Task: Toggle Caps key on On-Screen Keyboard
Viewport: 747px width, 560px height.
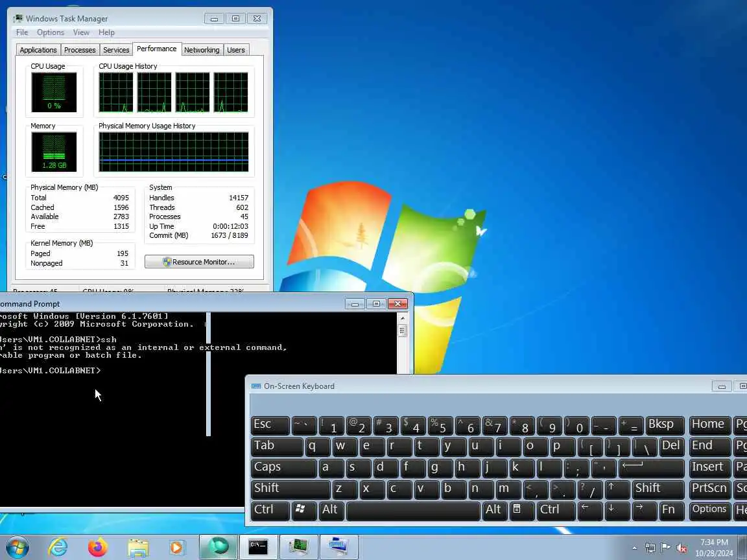Action: (x=283, y=468)
